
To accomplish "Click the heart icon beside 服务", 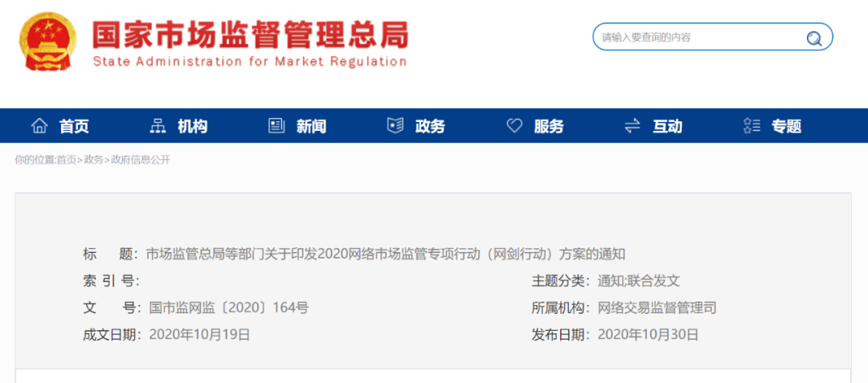I will [x=514, y=126].
